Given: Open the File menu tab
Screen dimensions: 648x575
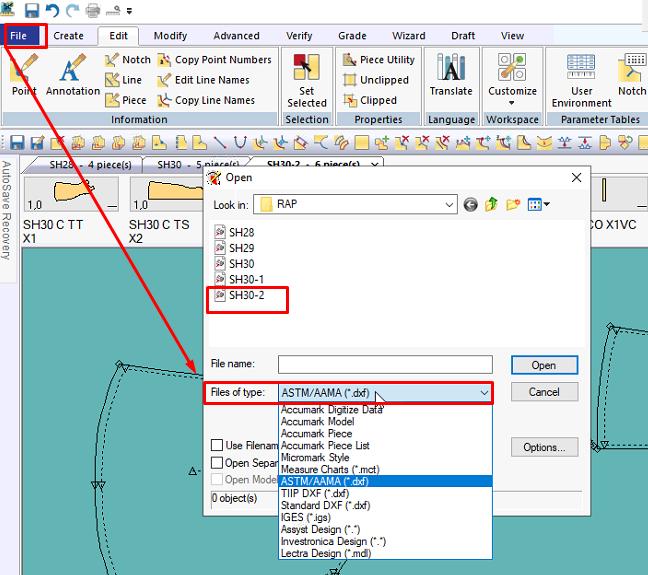Looking at the screenshot, I should (19, 36).
